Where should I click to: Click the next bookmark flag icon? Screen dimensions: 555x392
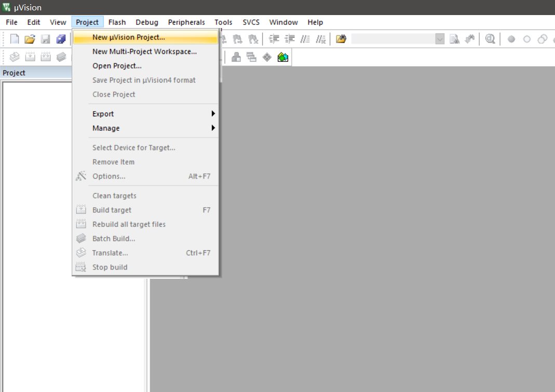[x=237, y=39]
